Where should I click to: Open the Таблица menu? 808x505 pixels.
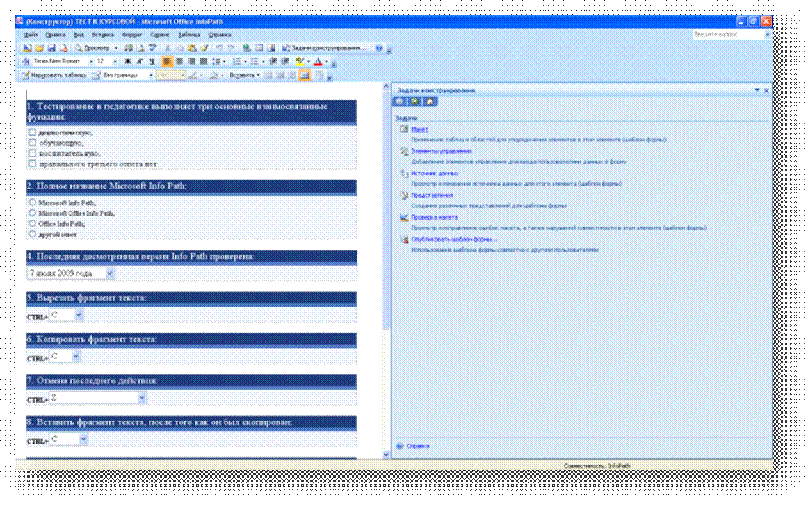click(190, 34)
